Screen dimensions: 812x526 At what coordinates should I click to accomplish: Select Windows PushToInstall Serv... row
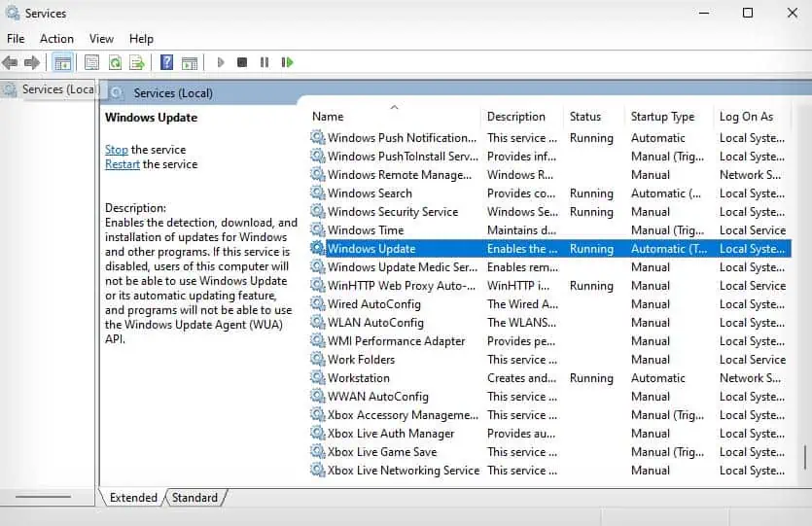[x=550, y=157]
